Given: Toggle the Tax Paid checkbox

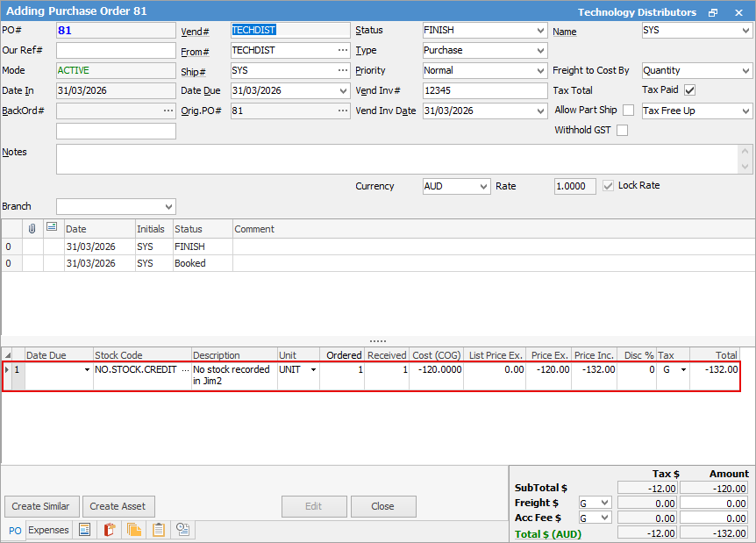Looking at the screenshot, I should pyautogui.click(x=689, y=90).
